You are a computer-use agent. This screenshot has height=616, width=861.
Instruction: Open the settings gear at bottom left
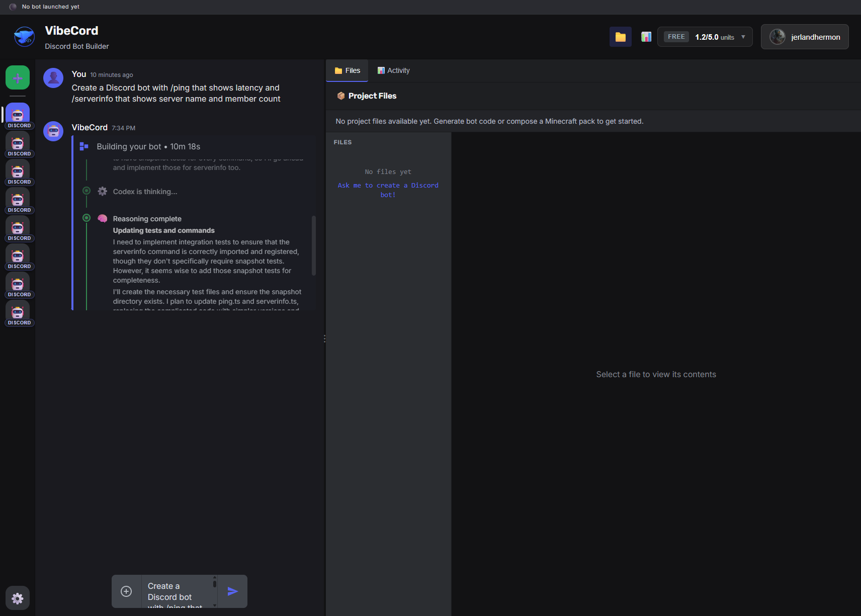coord(17,598)
